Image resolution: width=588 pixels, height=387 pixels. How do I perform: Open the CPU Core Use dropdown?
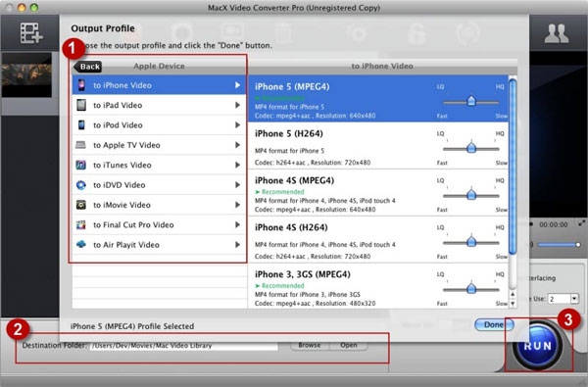coord(574,299)
